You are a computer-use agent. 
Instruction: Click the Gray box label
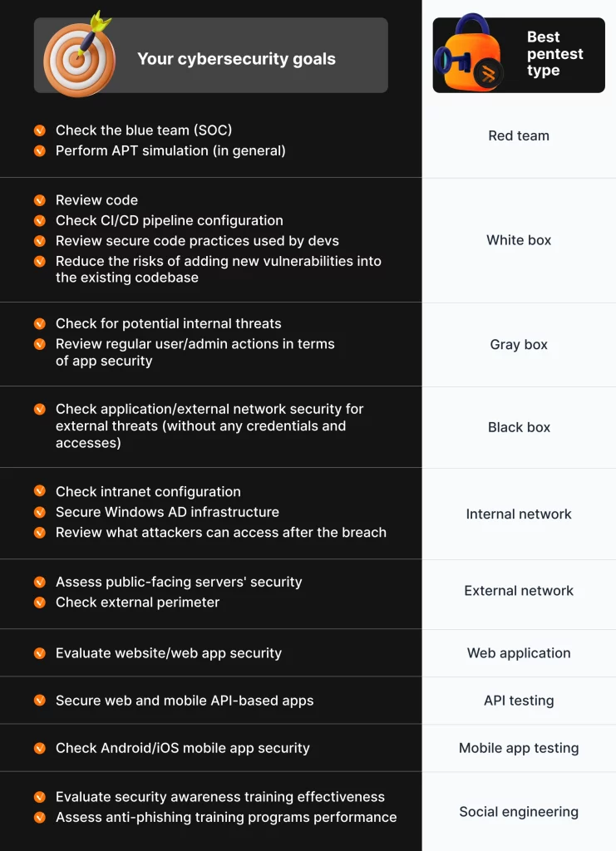(519, 345)
